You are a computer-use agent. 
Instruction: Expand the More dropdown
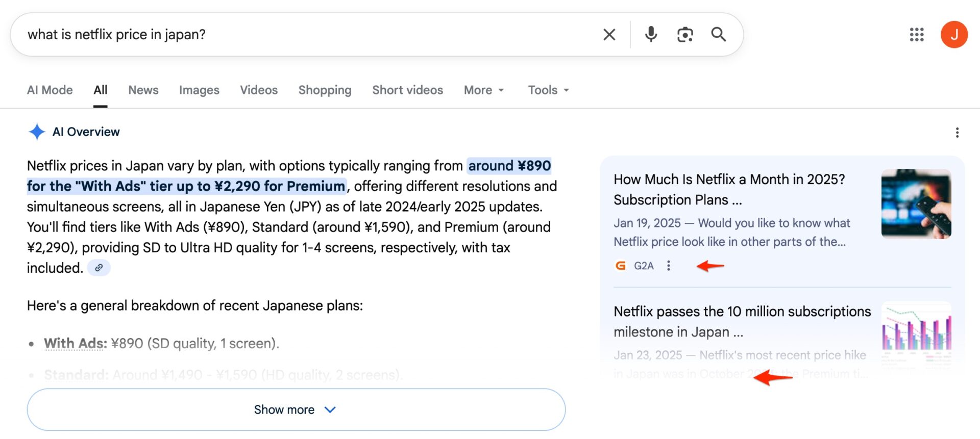(x=484, y=90)
